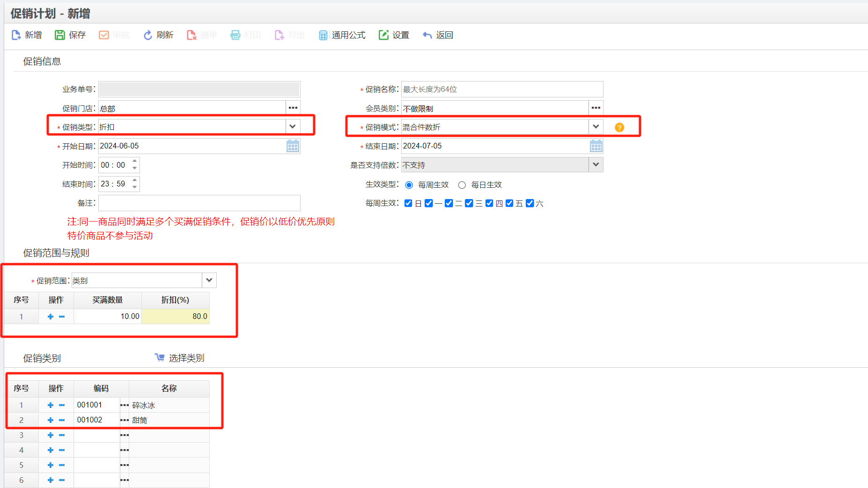Open 设置 settings in the toolbar

pos(394,35)
